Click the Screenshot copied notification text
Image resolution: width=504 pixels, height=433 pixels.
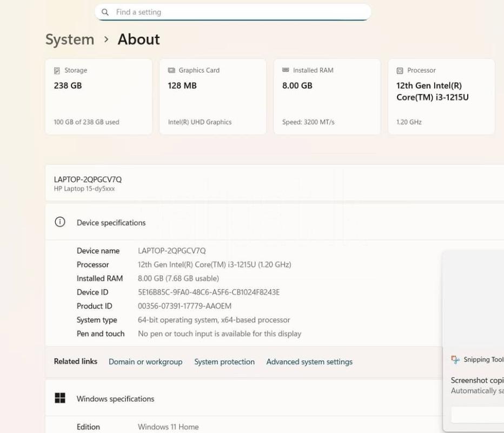coord(477,380)
